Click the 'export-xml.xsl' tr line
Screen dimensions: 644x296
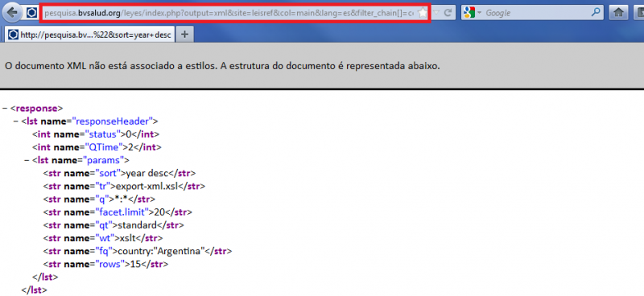pos(124,186)
